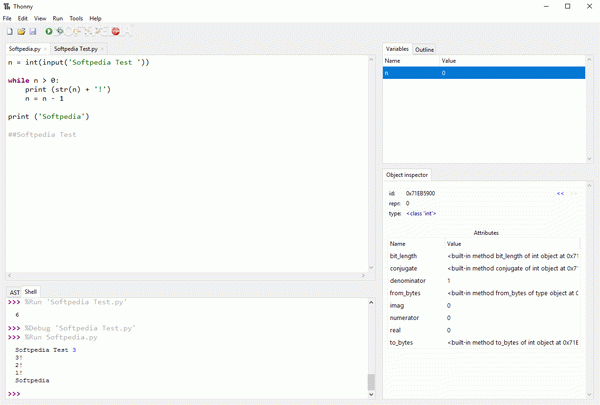Switch to the Outline tab
This screenshot has height=405, width=600.
424,50
